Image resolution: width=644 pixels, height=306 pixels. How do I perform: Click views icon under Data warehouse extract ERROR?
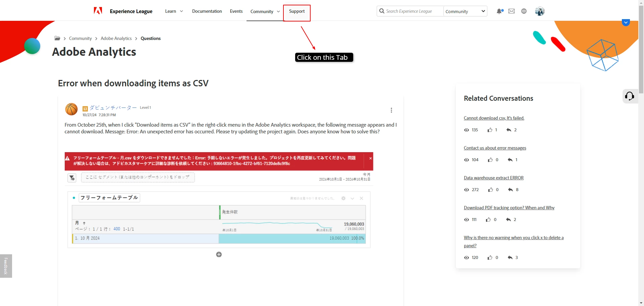click(x=467, y=190)
